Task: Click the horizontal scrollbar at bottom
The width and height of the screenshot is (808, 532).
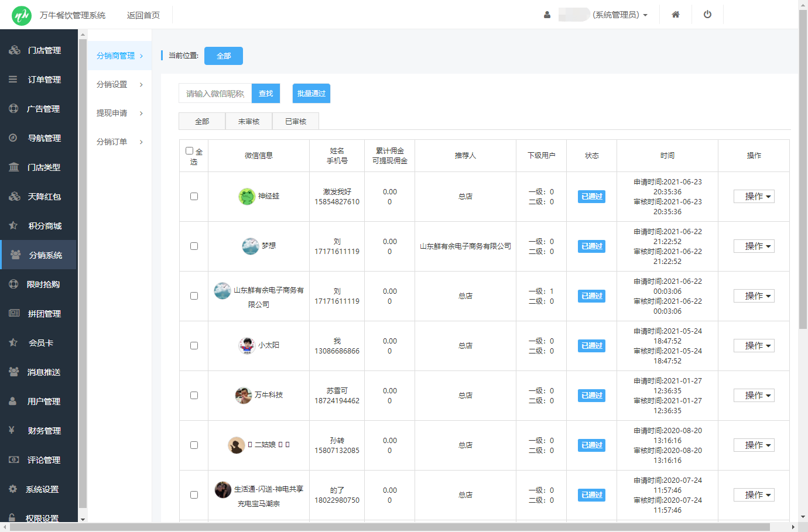Action: pos(389,527)
